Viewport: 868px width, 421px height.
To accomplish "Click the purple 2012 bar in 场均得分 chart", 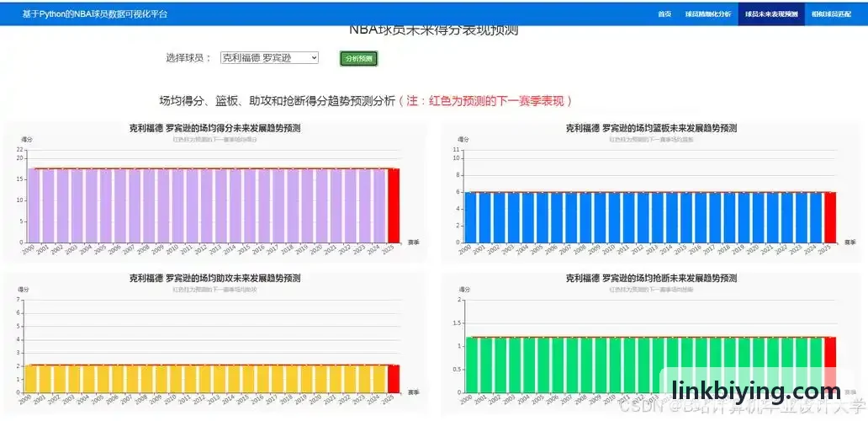I will [x=206, y=205].
